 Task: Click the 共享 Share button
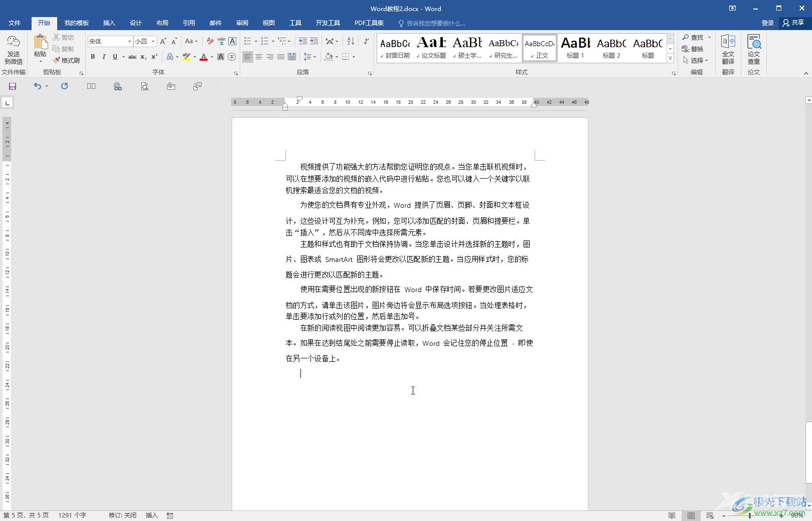pos(793,23)
